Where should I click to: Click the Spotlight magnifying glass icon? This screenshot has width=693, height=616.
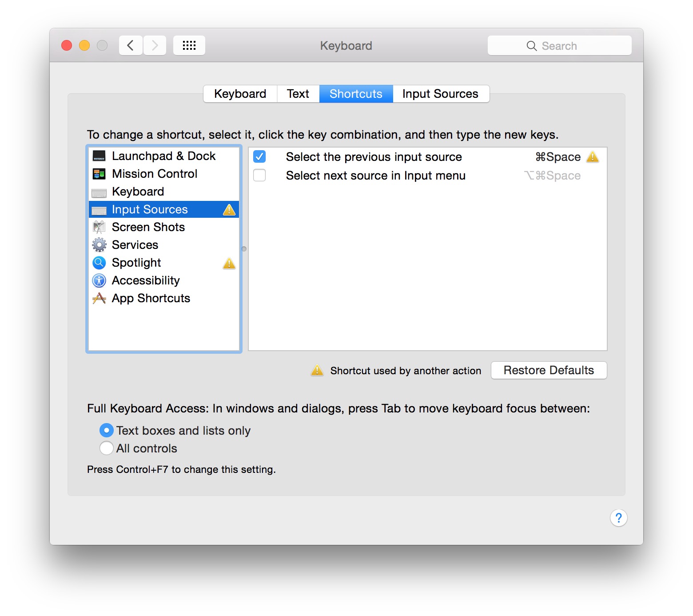[99, 263]
